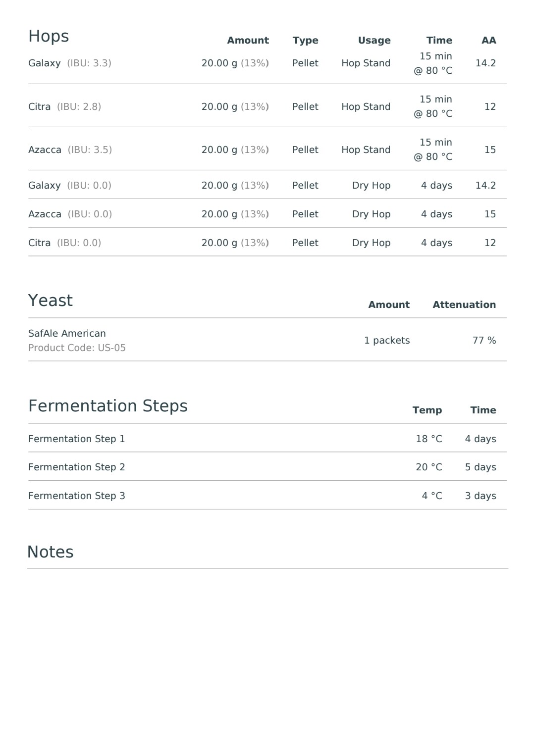535x756 pixels.
Task: Click the Attenuation column header
Action: pos(464,305)
